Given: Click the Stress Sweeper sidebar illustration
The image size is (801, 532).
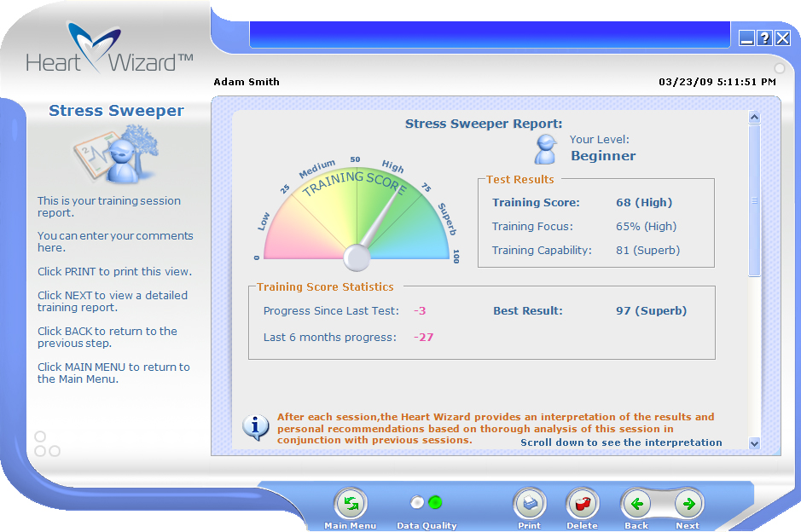Looking at the screenshot, I should [116, 153].
